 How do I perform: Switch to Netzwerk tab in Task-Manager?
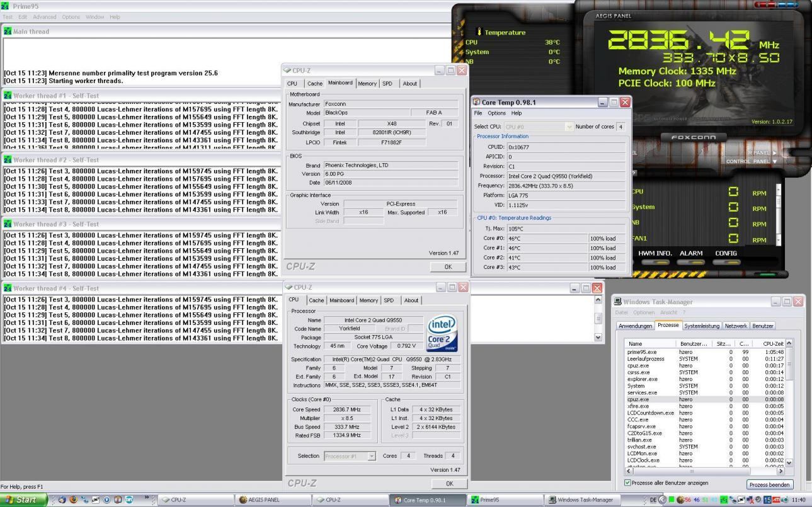(x=736, y=326)
